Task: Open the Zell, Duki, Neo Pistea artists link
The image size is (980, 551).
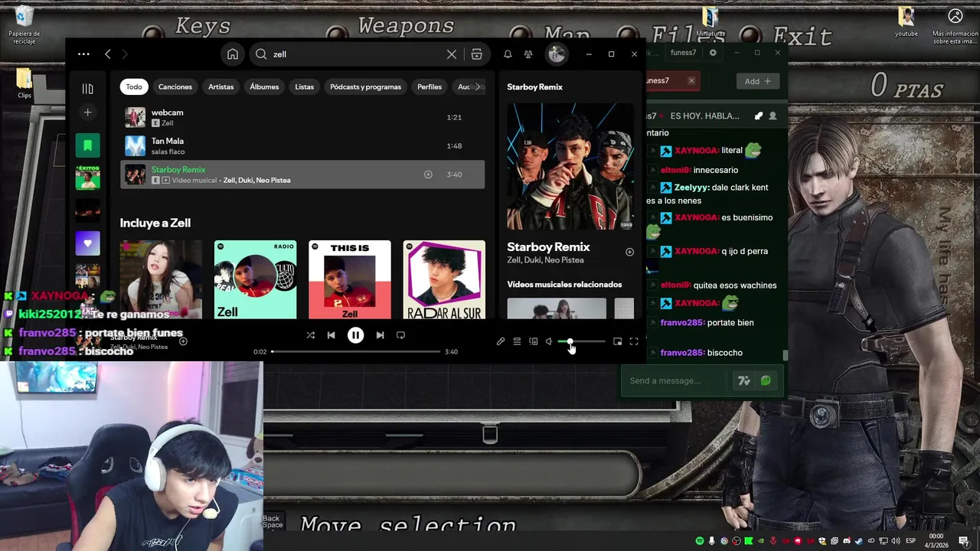Action: (256, 181)
